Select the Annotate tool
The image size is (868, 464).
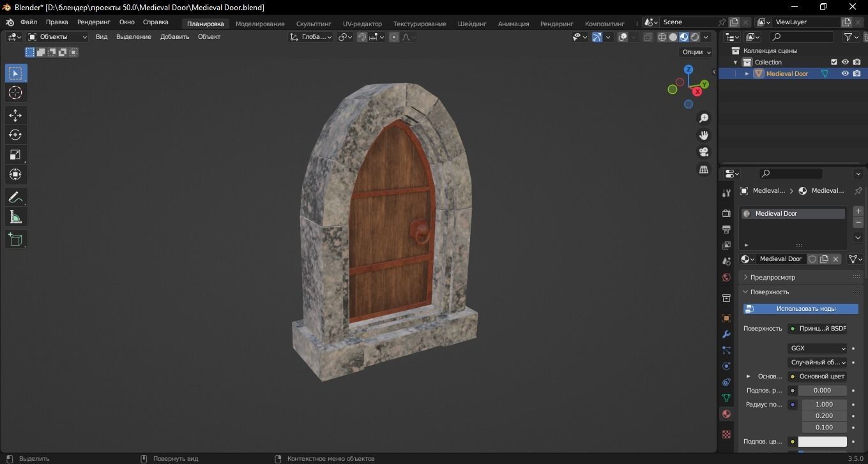(x=16, y=197)
